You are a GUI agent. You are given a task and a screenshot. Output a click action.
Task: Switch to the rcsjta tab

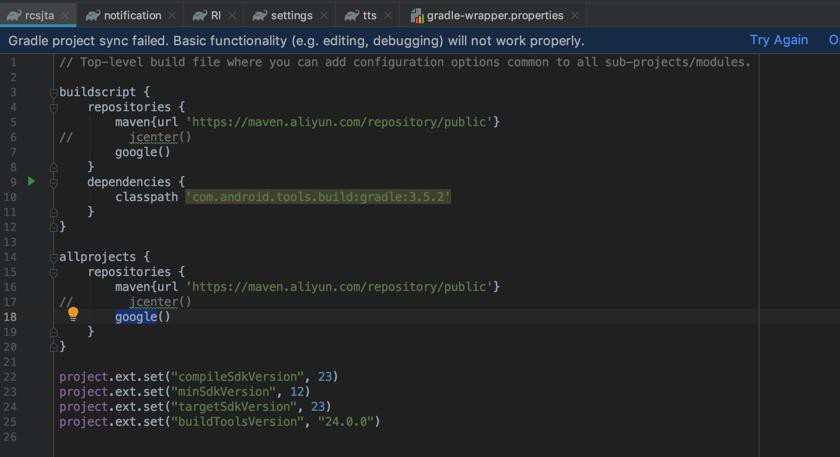click(x=39, y=16)
